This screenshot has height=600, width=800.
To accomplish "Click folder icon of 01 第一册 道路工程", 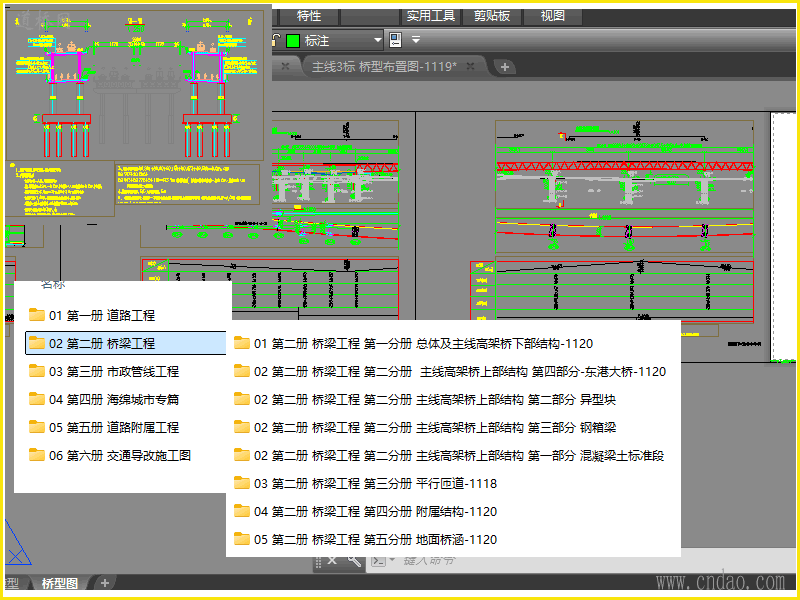I will [37, 315].
